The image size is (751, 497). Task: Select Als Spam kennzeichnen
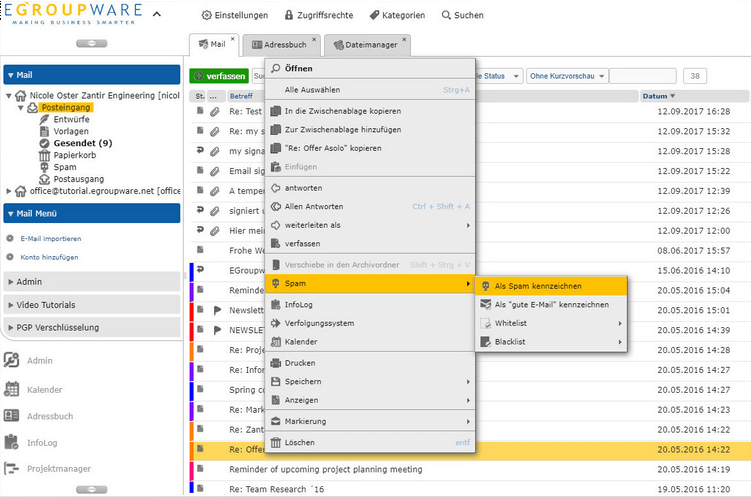pos(551,286)
